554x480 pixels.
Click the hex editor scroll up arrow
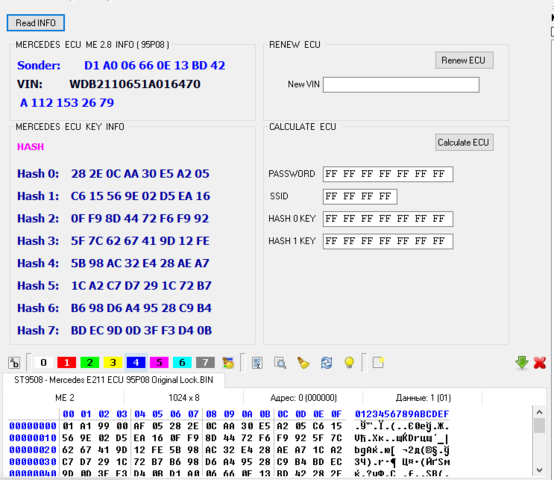539,412
